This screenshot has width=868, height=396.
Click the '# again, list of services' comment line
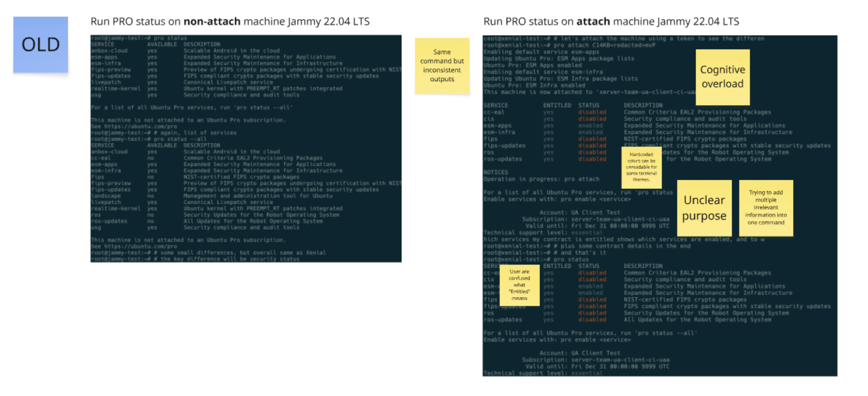point(164,133)
